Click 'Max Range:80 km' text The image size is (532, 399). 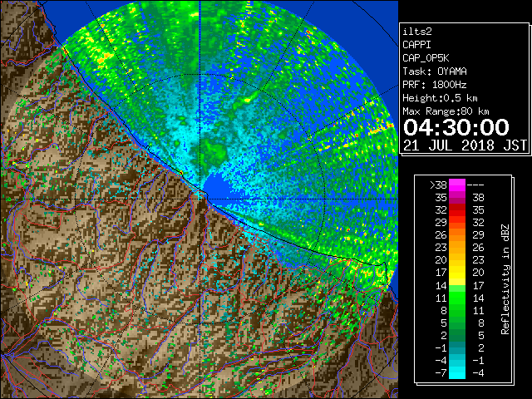pos(446,111)
